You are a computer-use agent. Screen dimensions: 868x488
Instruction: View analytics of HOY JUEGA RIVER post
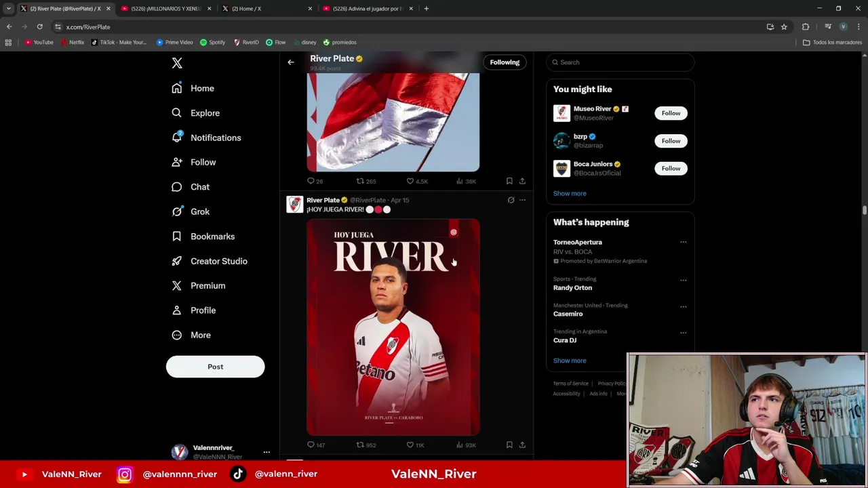(466, 445)
